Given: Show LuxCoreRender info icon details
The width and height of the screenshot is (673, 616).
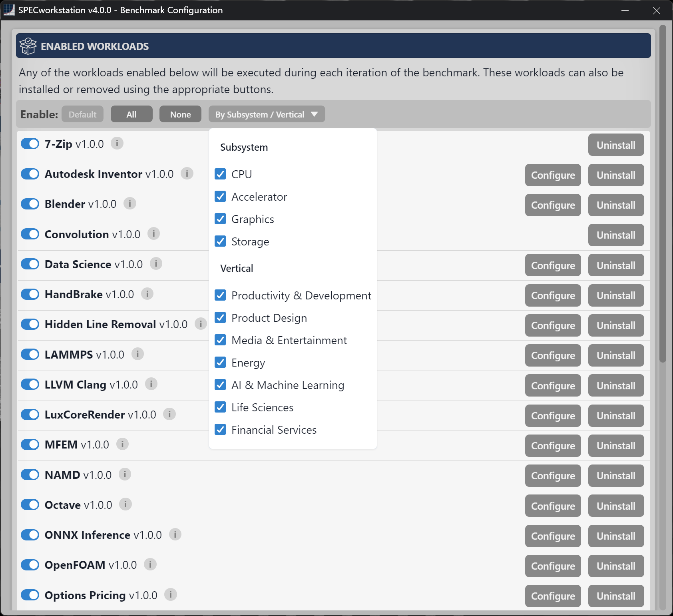Looking at the screenshot, I should pyautogui.click(x=169, y=414).
